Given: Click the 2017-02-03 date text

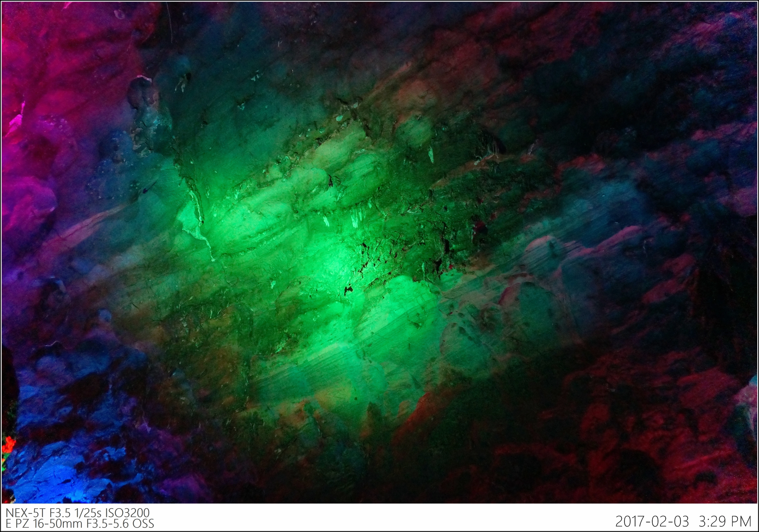Looking at the screenshot, I should pos(652,522).
